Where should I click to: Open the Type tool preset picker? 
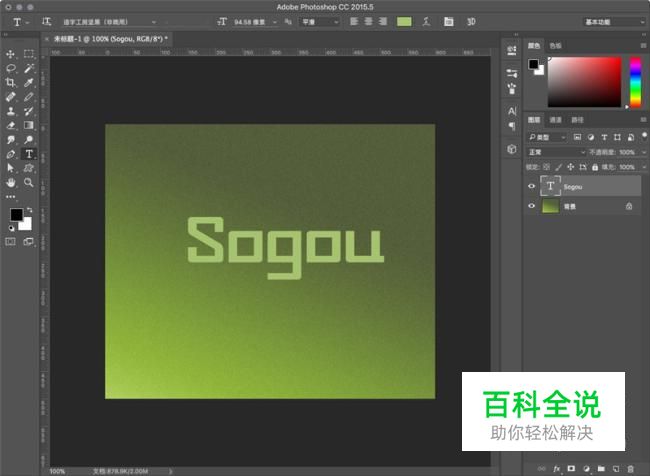click(x=20, y=22)
